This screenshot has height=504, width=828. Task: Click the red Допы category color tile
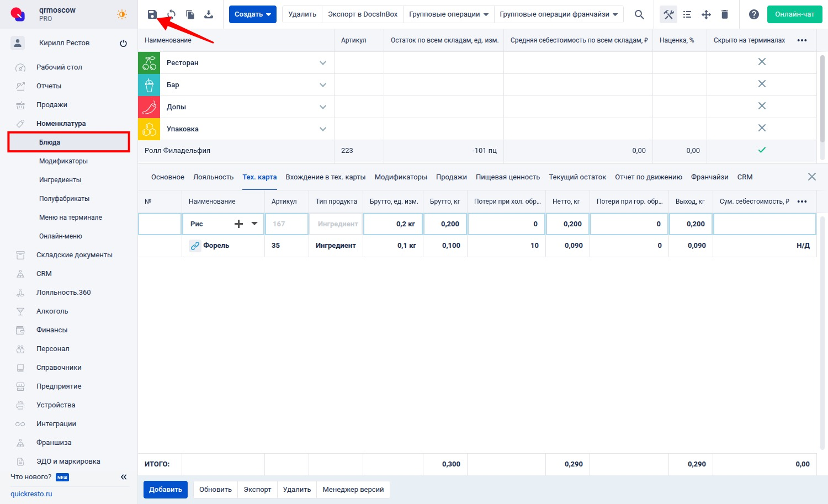point(149,107)
